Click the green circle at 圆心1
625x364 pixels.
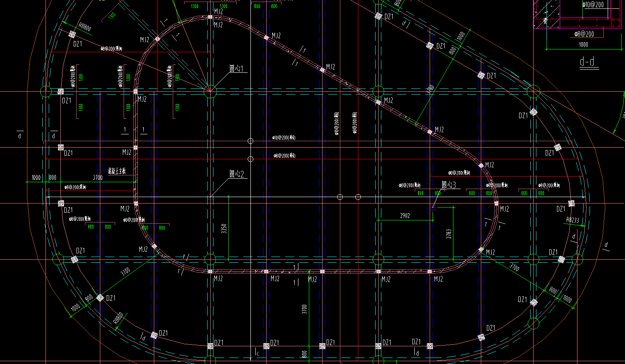(210, 92)
